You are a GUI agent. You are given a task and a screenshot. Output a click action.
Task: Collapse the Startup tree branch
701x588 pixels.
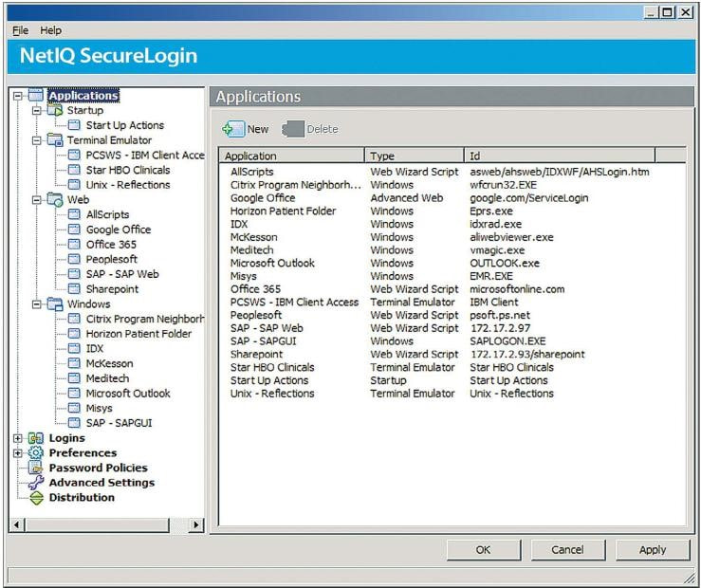click(37, 110)
